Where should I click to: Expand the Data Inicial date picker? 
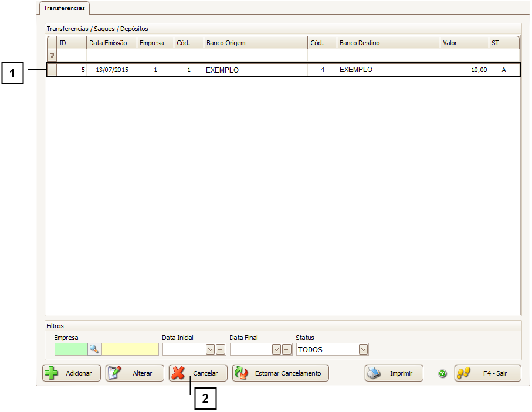(210, 349)
